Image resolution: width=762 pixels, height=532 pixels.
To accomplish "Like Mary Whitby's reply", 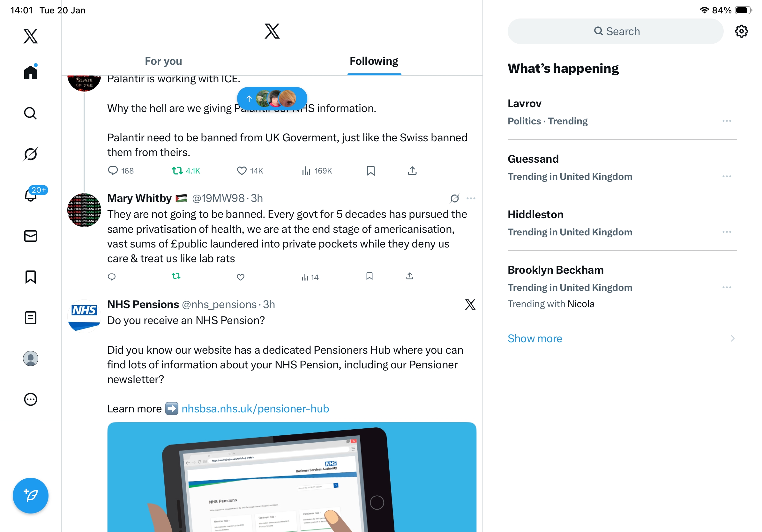I will 241,277.
